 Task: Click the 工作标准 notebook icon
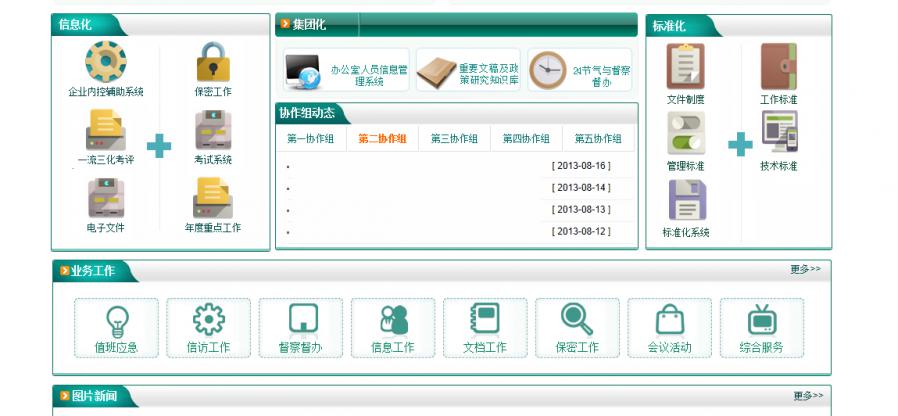tap(778, 67)
